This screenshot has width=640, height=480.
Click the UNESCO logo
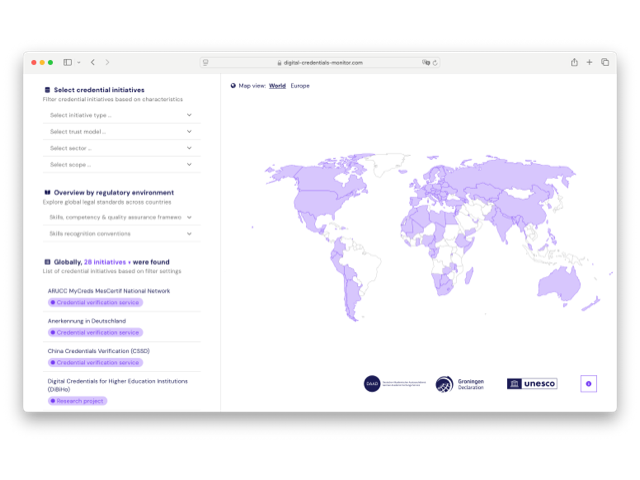[532, 384]
